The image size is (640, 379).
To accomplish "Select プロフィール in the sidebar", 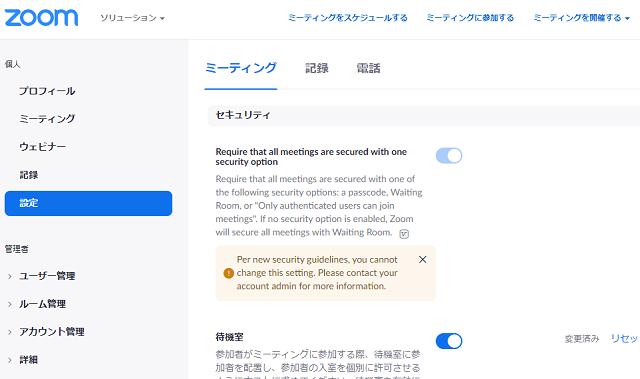I will 47,91.
